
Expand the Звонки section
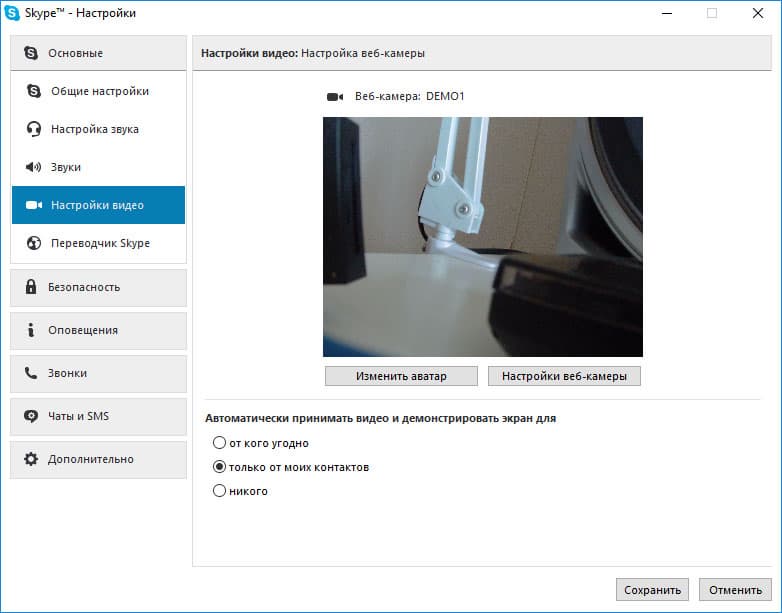coord(98,374)
